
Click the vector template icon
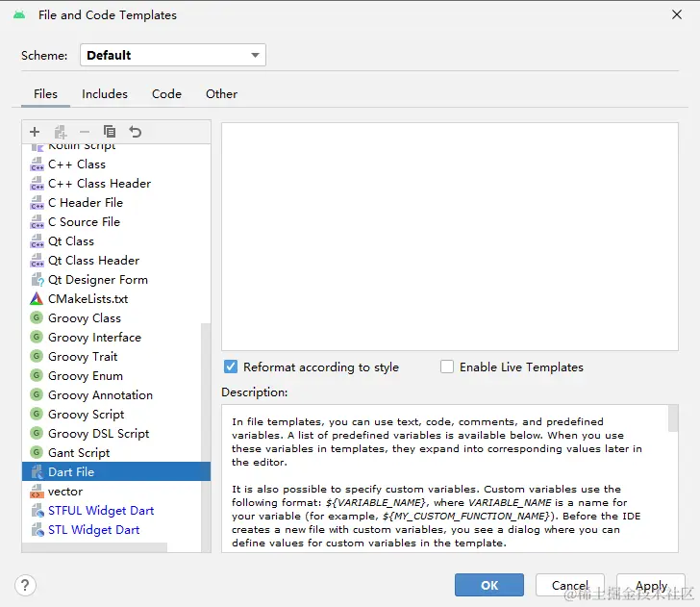(37, 492)
